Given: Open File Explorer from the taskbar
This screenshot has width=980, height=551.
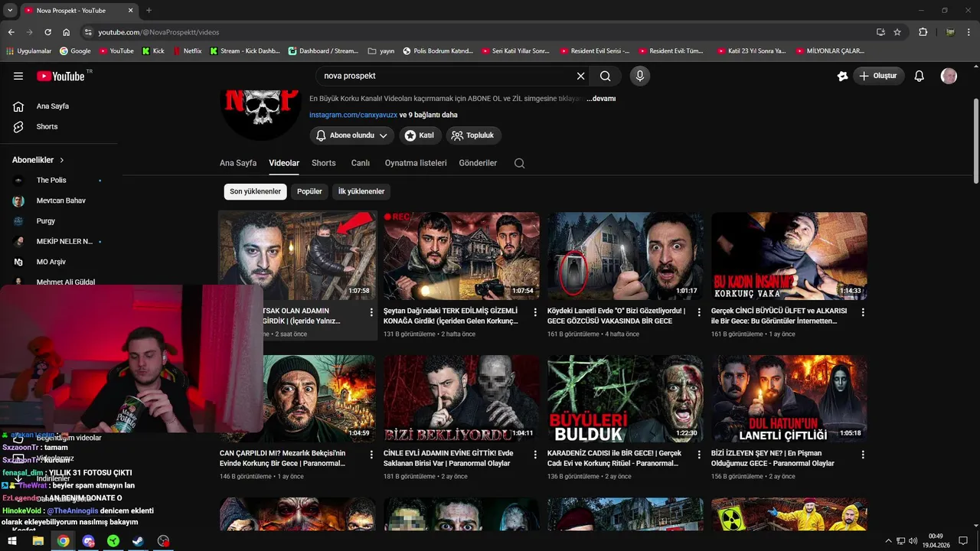Looking at the screenshot, I should tap(38, 541).
